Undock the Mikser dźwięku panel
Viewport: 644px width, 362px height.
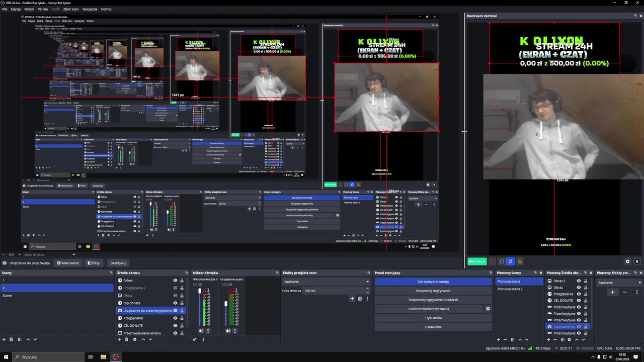(277, 273)
